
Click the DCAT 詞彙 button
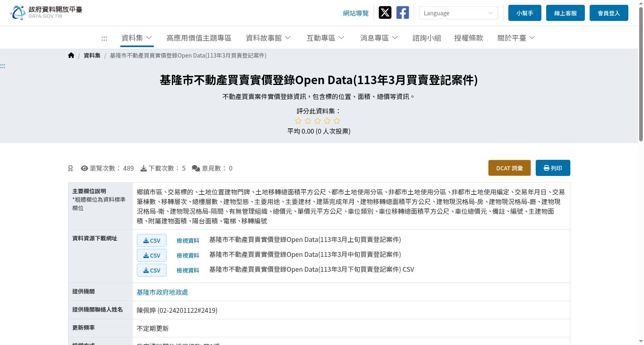[510, 168]
